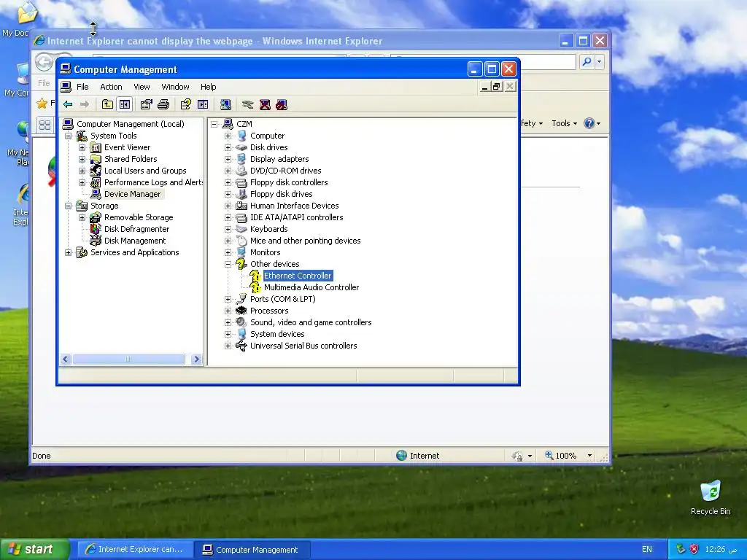Expand Services and Applications node
Image resolution: width=747 pixels, height=560 pixels.
pos(68,252)
